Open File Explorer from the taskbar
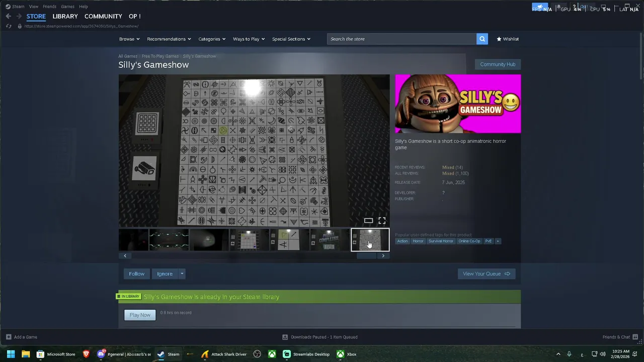This screenshot has width=644, height=362. pyautogui.click(x=26, y=354)
